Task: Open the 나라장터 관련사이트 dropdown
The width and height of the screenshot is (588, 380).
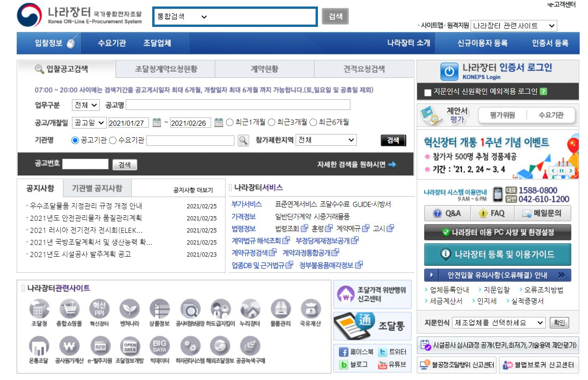Action: (514, 26)
